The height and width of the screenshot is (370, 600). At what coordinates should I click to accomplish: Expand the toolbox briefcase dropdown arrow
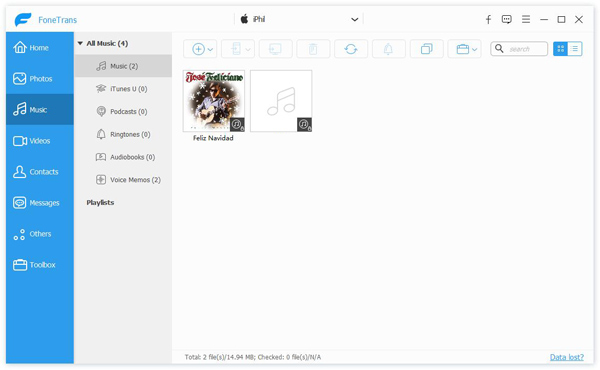tap(474, 49)
